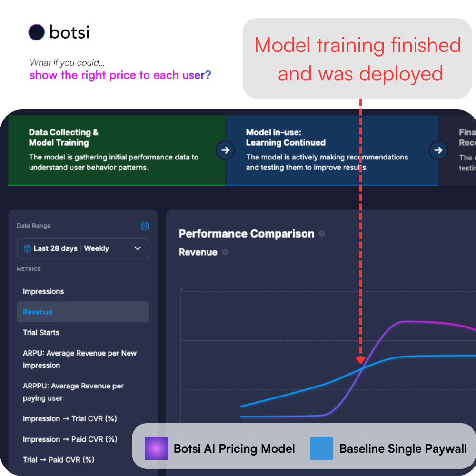This screenshot has width=476, height=476.
Task: Select the Revenue metric
Action: (x=83, y=312)
